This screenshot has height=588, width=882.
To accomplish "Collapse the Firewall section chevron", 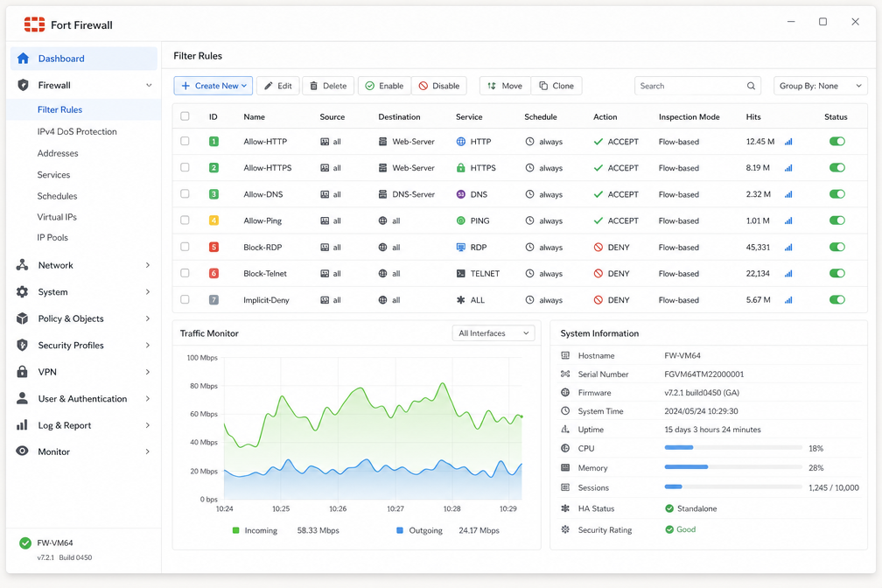I will click(x=149, y=86).
